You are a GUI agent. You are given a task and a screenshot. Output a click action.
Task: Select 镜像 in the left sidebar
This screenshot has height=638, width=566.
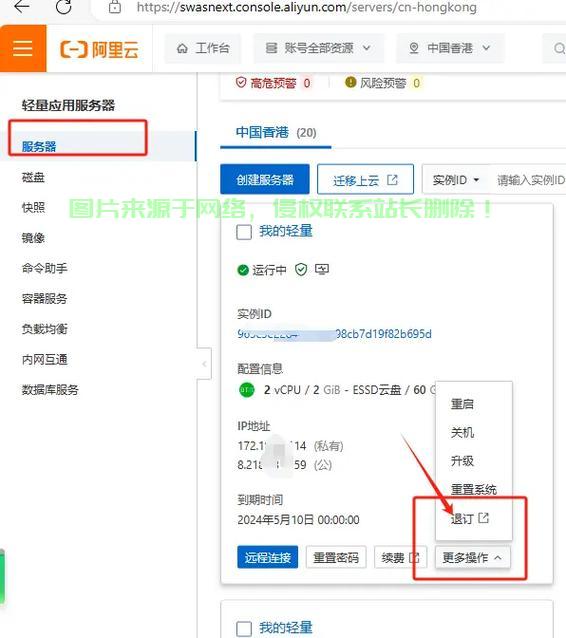coord(33,238)
